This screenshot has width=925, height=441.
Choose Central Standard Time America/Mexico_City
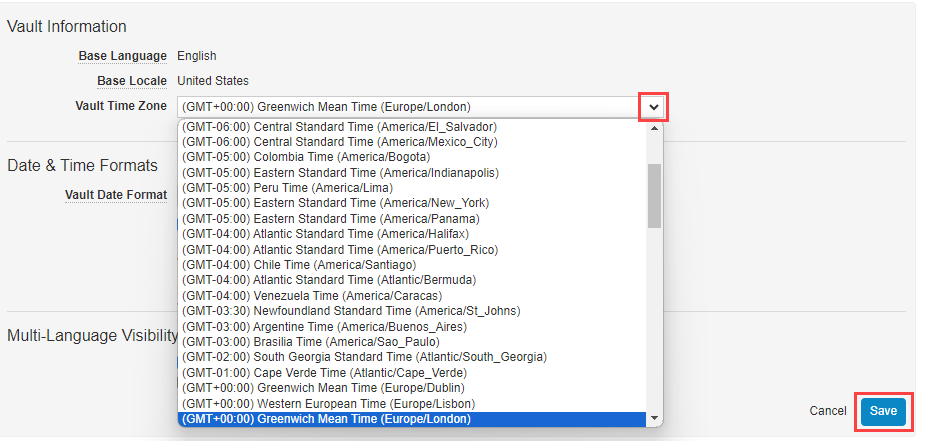point(339,142)
